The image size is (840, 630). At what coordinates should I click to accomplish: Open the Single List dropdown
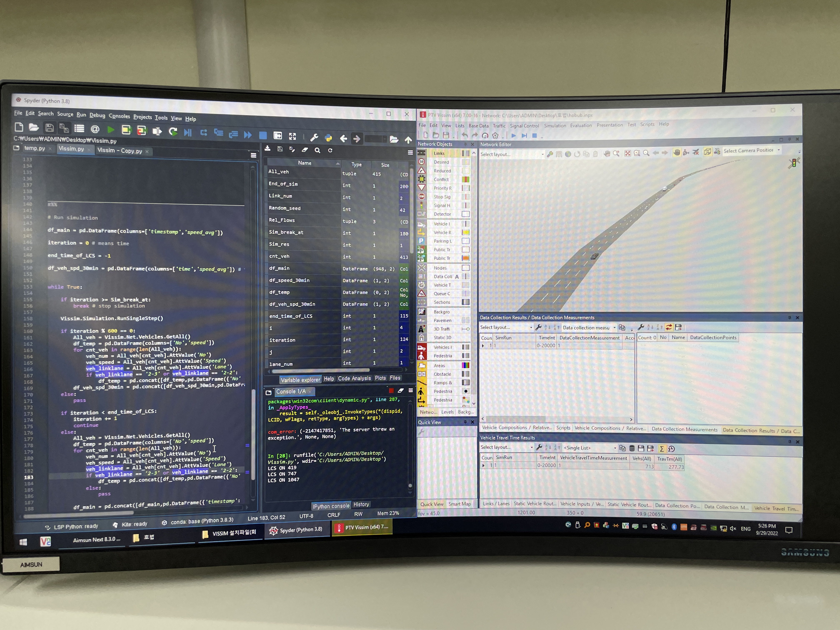pyautogui.click(x=590, y=448)
